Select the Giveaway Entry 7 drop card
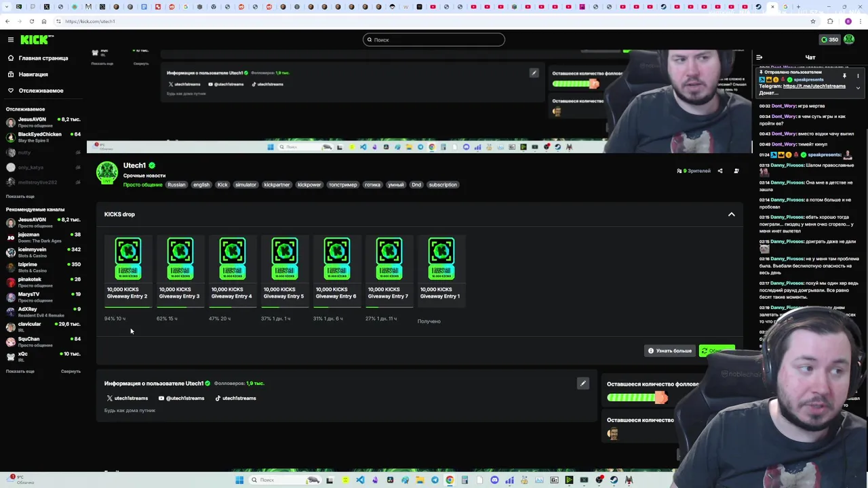 [389, 270]
